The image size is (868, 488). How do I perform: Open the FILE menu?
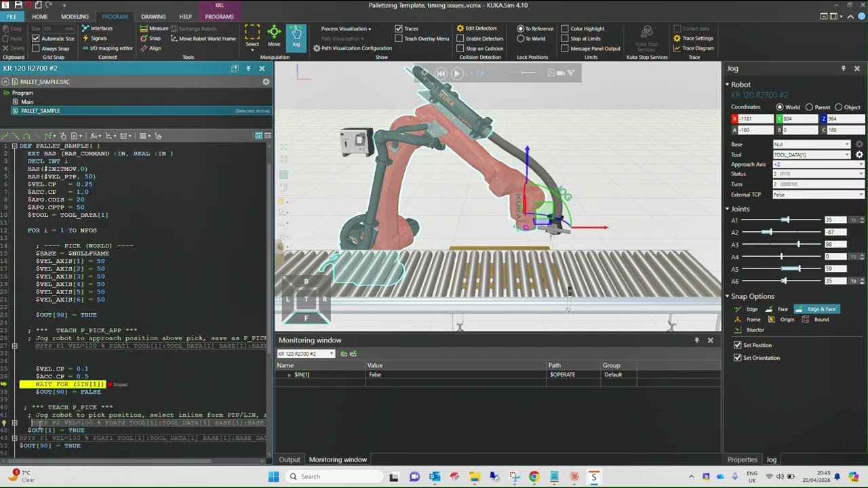[12, 16]
